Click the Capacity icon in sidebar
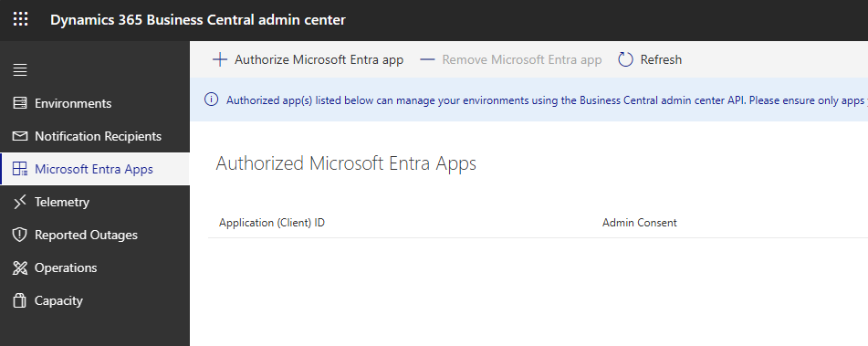Image resolution: width=868 pixels, height=346 pixels. 20,300
